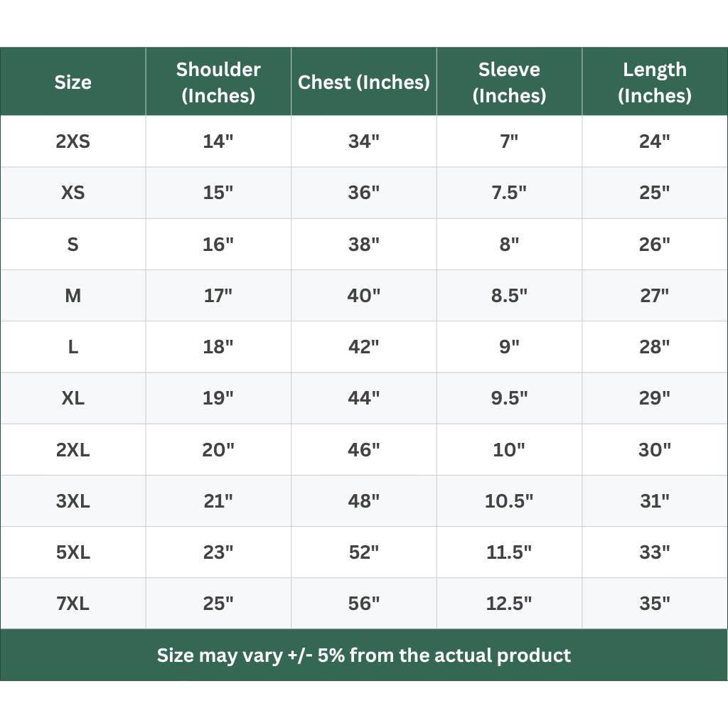Click the 34" chest value for 2XS
Image resolution: width=728 pixels, height=728 pixels.
click(x=364, y=141)
